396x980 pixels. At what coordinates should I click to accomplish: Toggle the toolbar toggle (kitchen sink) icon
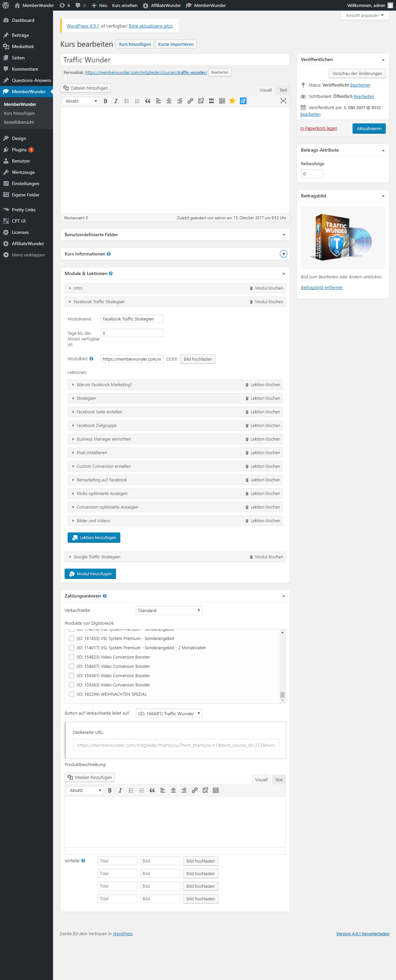222,101
